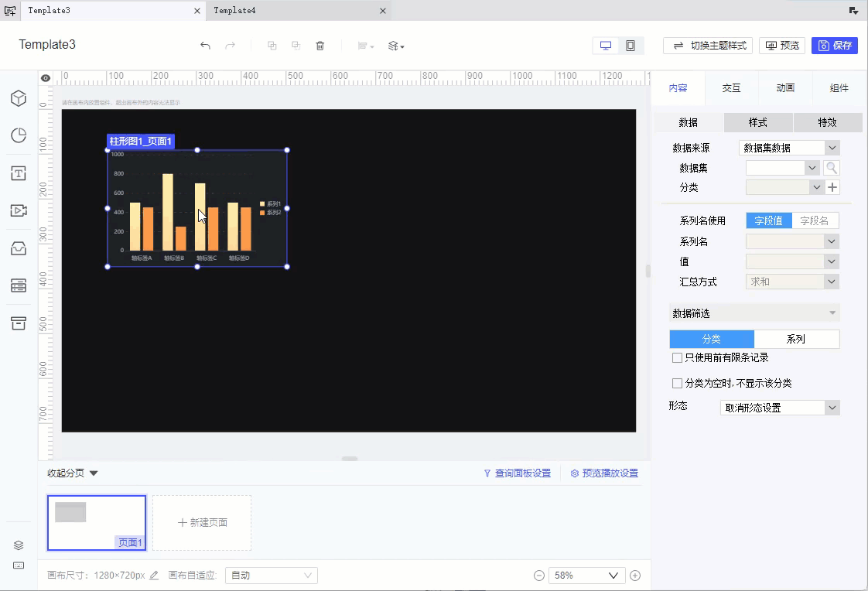Open the 样式 sub-tab

point(757,122)
